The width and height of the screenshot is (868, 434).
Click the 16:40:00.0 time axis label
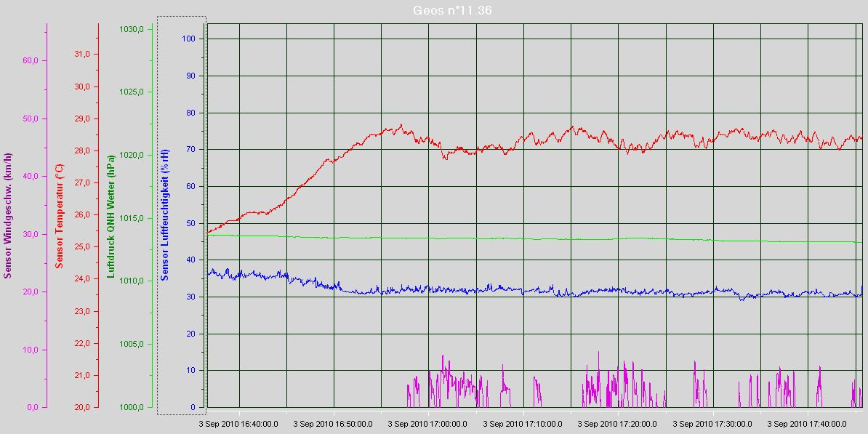coord(239,423)
